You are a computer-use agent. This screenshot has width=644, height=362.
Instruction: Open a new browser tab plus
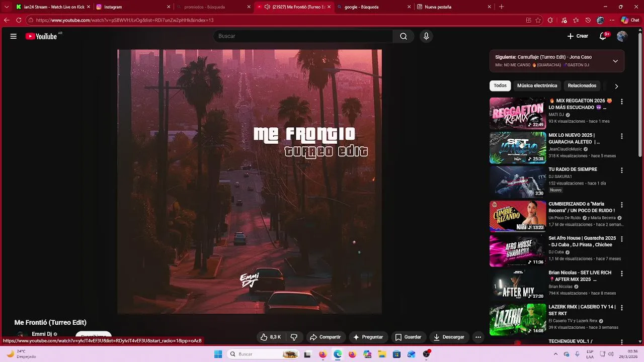pos(501,7)
